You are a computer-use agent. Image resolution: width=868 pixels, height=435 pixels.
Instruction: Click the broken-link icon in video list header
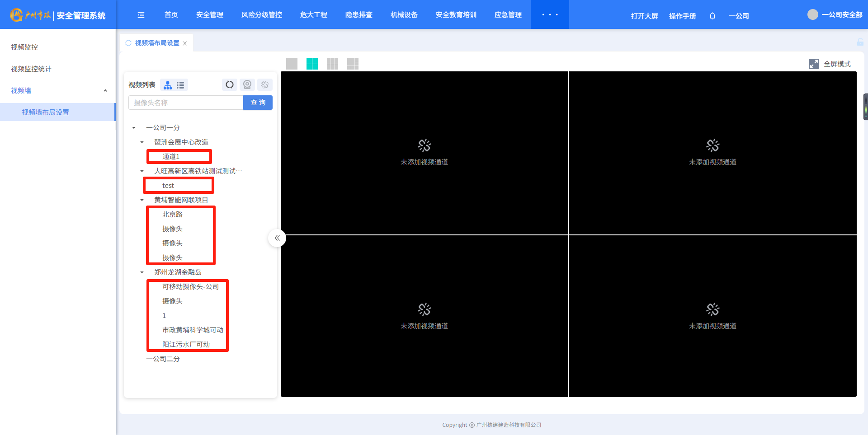tap(265, 84)
